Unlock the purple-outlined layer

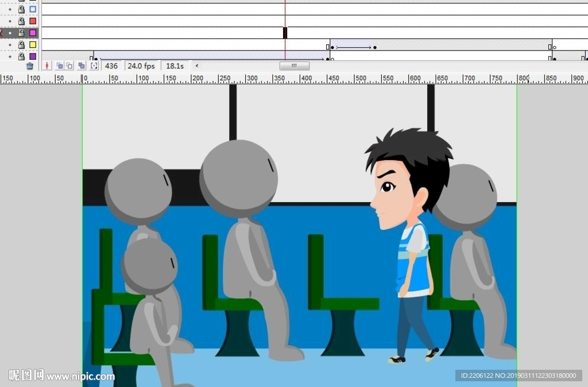click(21, 57)
